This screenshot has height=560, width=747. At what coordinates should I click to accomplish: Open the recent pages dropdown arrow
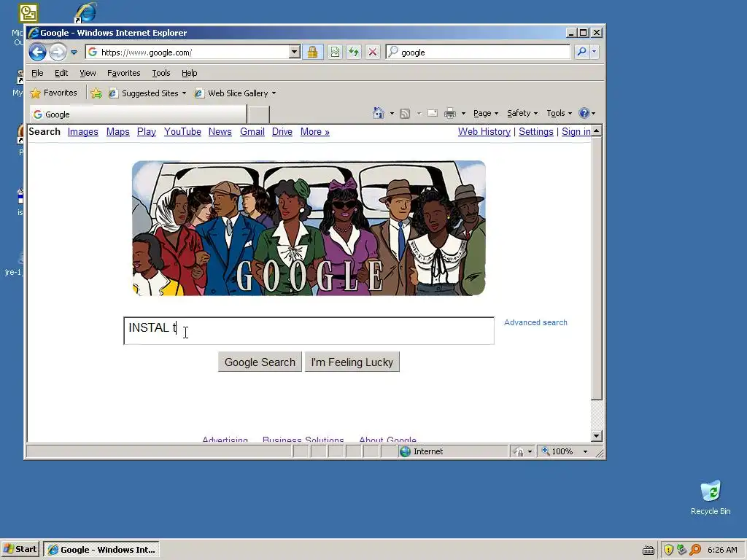[x=74, y=52]
